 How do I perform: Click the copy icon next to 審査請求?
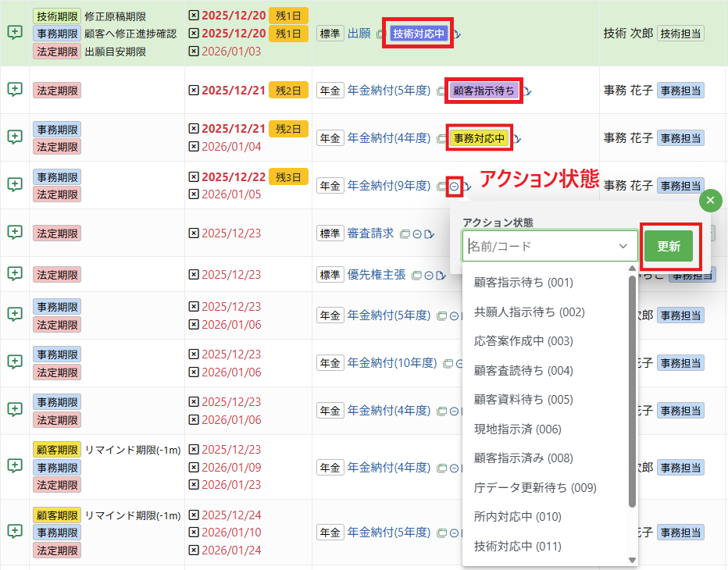pyautogui.click(x=405, y=233)
